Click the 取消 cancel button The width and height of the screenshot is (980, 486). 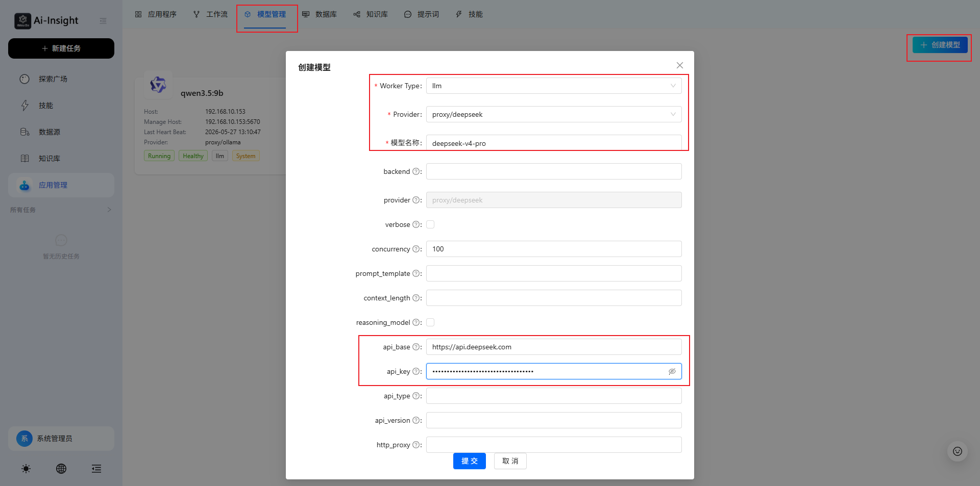click(x=510, y=461)
